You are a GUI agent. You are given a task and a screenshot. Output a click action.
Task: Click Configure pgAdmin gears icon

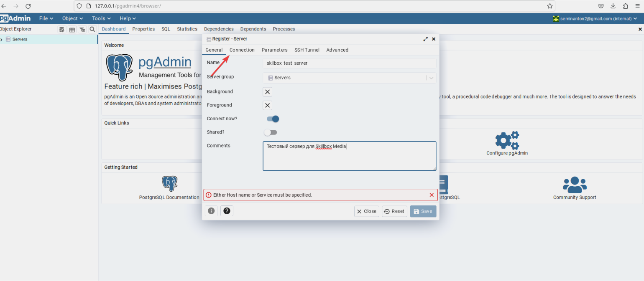pos(507,141)
